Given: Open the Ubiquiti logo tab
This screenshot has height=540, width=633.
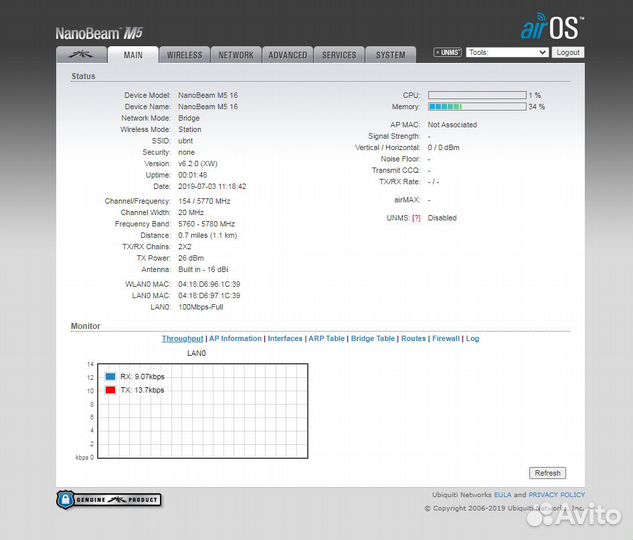Looking at the screenshot, I should tap(81, 54).
